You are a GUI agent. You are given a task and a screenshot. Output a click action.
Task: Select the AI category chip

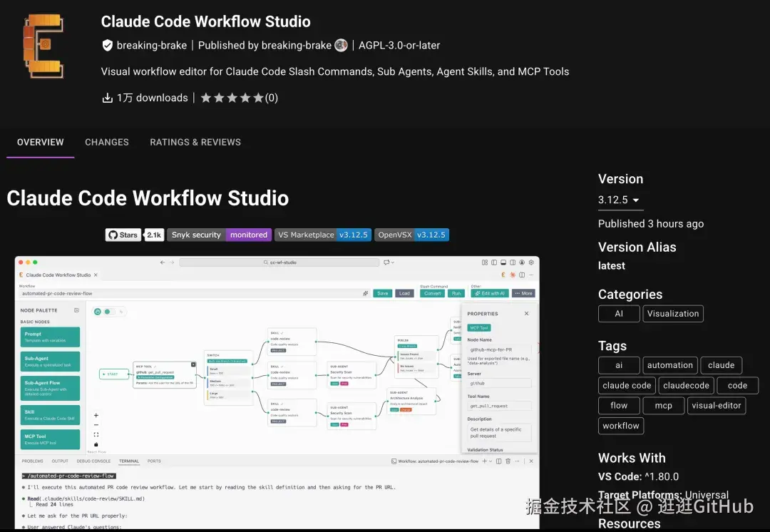click(619, 313)
